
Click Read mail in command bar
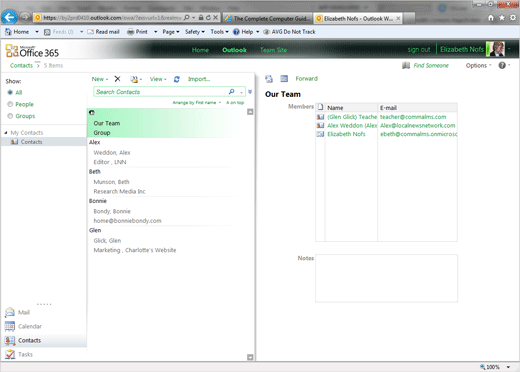point(103,32)
